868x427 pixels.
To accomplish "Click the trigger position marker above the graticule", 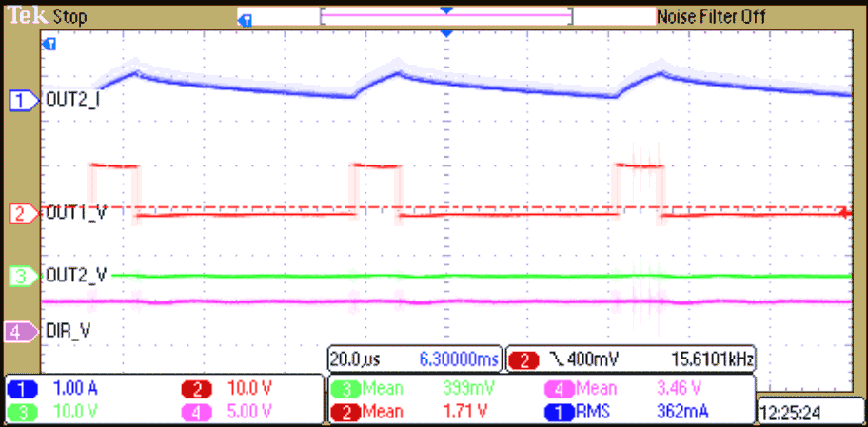I will [x=445, y=34].
